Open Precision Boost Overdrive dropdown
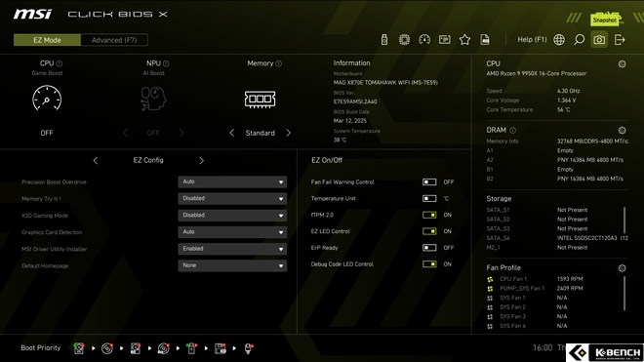This screenshot has height=362, width=644. [232, 181]
